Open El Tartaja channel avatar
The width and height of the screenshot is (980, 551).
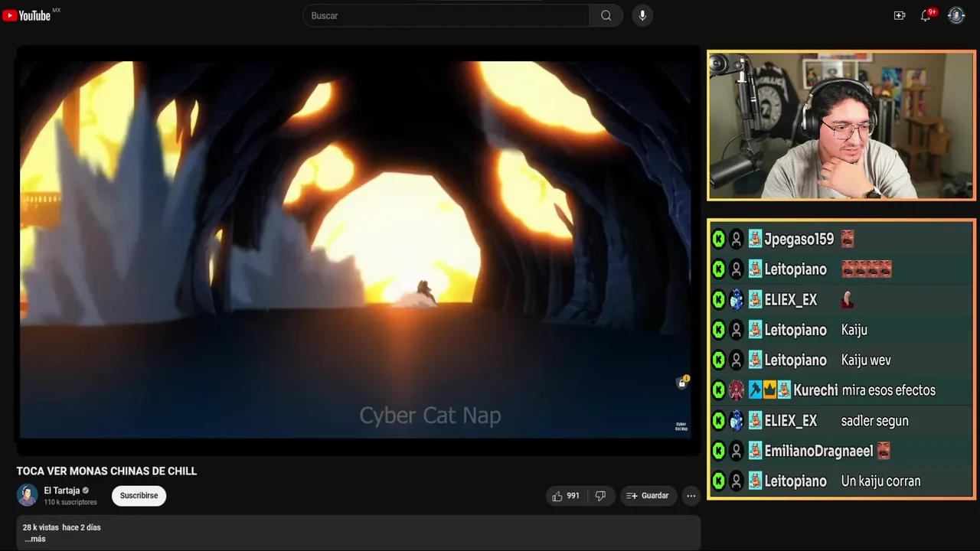(28, 495)
